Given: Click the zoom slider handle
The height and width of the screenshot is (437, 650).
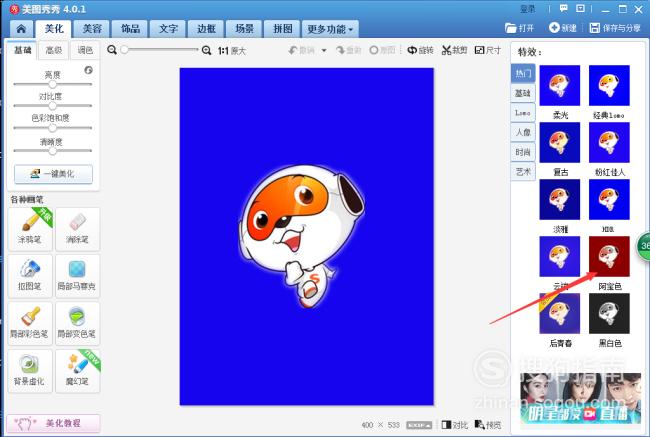Looking at the screenshot, I should point(124,50).
